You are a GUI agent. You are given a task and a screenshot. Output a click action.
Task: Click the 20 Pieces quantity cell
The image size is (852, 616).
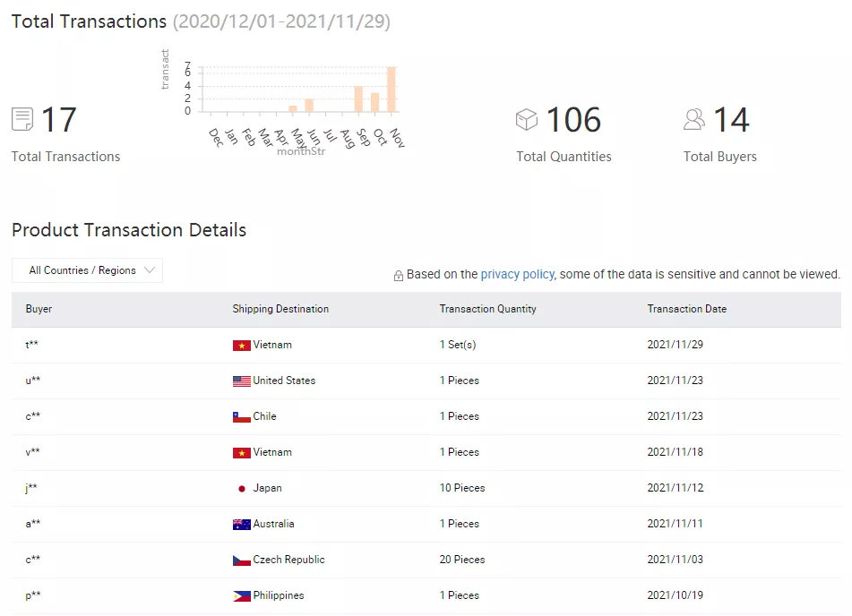click(x=462, y=560)
